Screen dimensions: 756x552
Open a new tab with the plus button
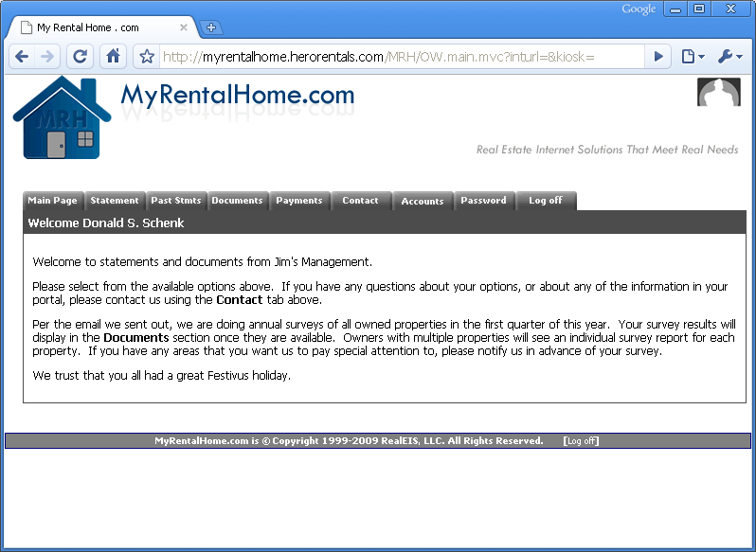pyautogui.click(x=210, y=27)
